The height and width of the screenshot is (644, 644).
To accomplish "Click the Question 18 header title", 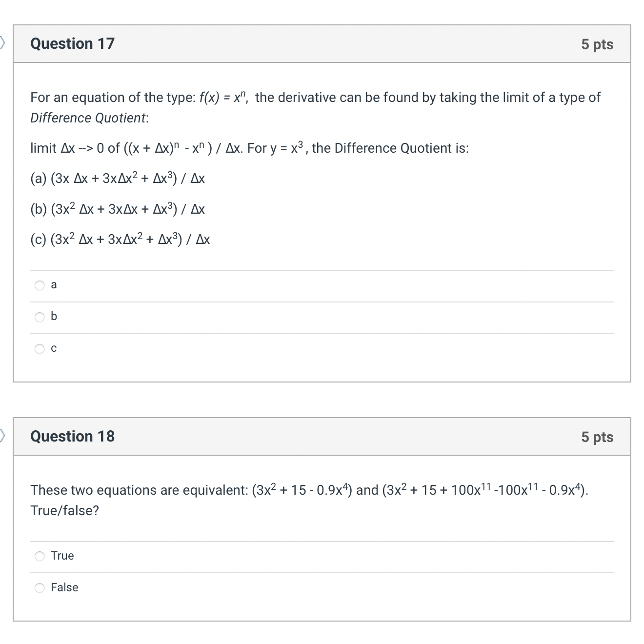I will click(x=72, y=436).
